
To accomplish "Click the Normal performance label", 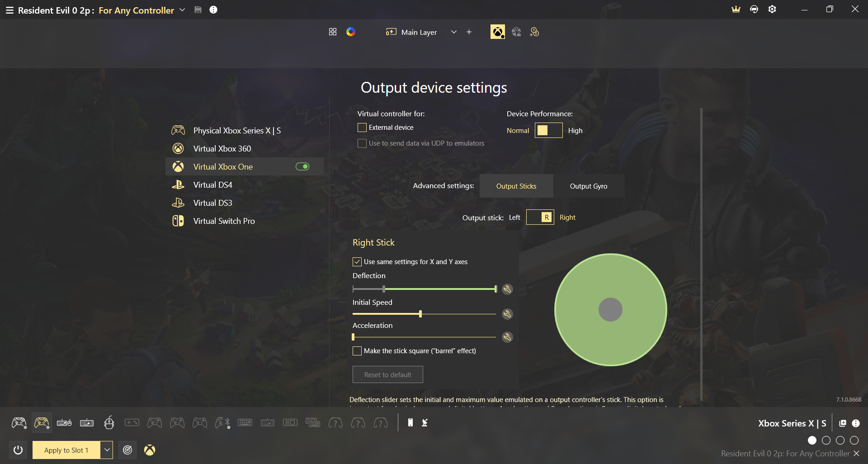I will pyautogui.click(x=518, y=130).
